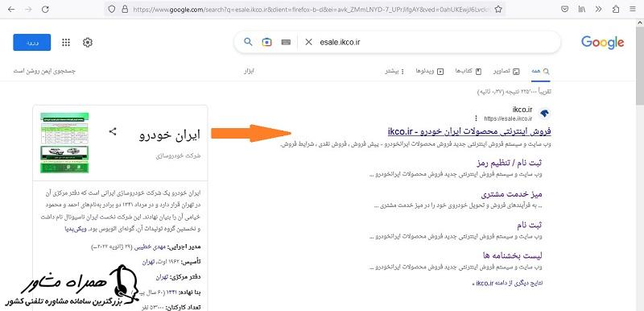Open the ثبت نام sitelink
The width and height of the screenshot is (644, 311).
(530, 225)
